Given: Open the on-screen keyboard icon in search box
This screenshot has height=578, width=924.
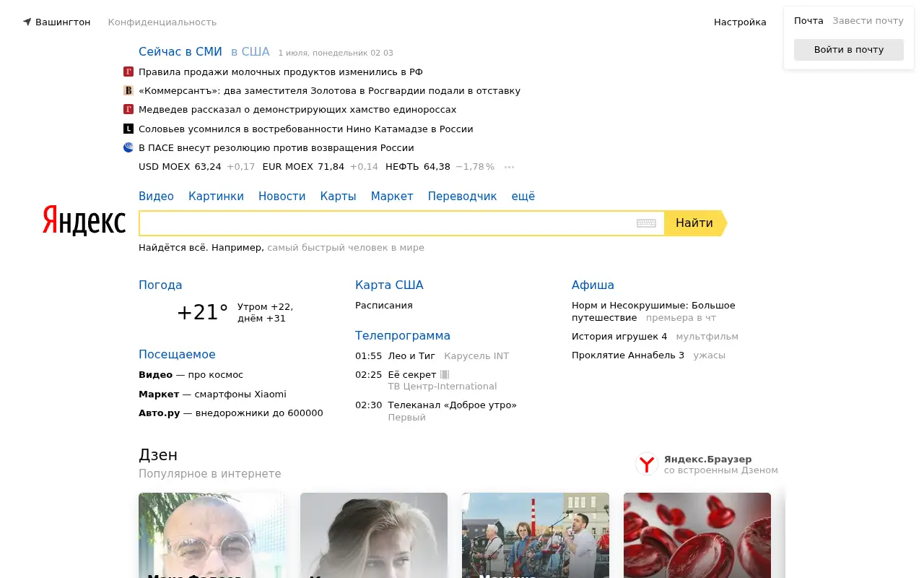Looking at the screenshot, I should click(646, 223).
